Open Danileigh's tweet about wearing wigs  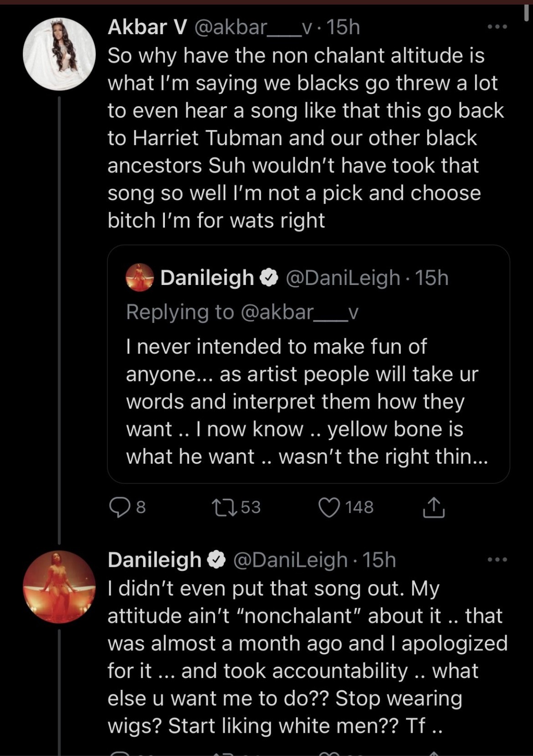(307, 657)
